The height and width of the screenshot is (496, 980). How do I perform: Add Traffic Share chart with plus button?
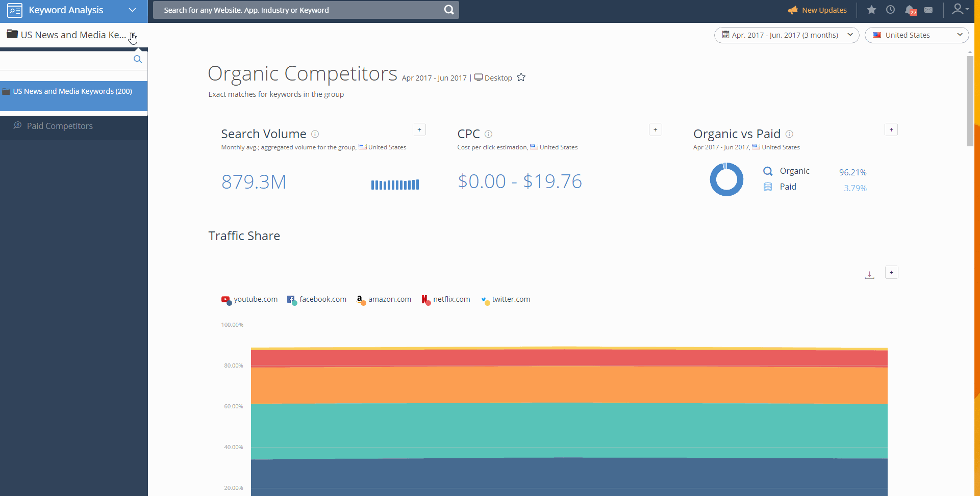891,272
